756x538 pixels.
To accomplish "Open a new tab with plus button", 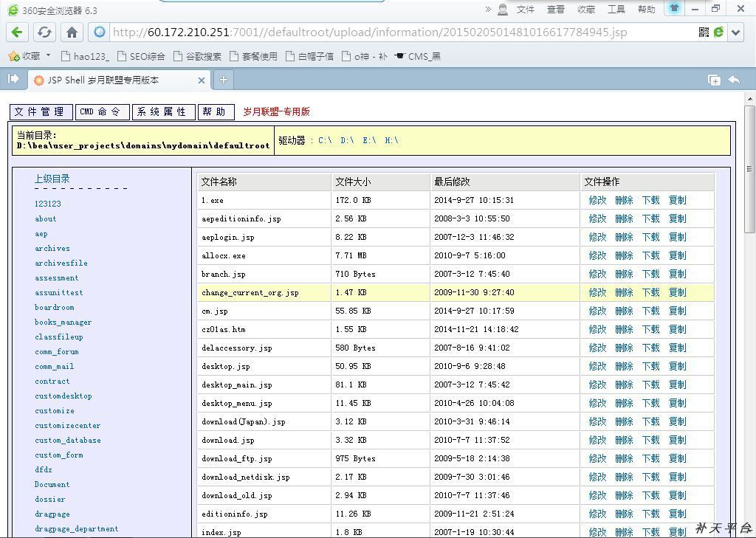I will coord(223,80).
